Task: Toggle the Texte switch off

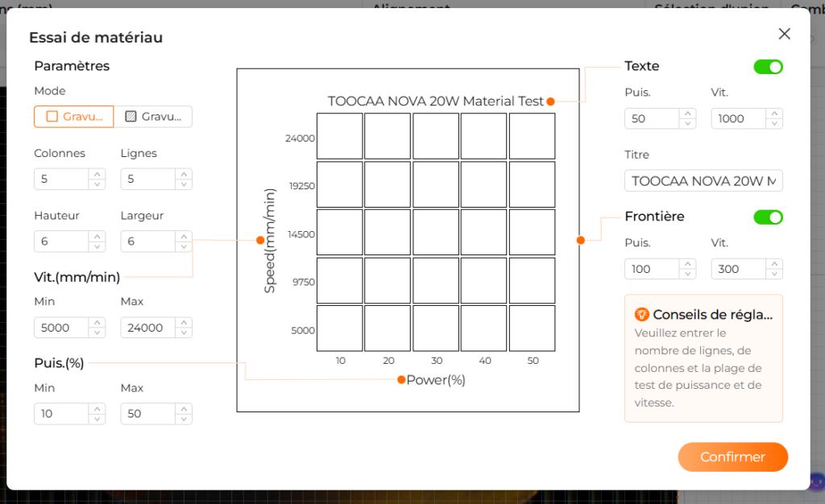Action: click(768, 67)
